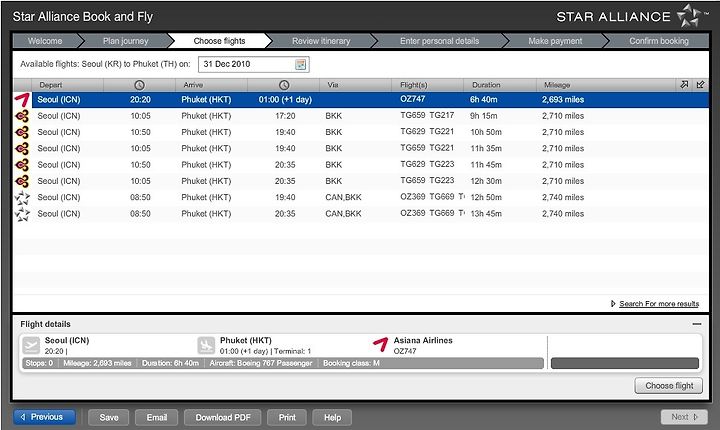Viewport: 720px width, 430px height.
Task: Click the Save button
Action: coord(109,418)
